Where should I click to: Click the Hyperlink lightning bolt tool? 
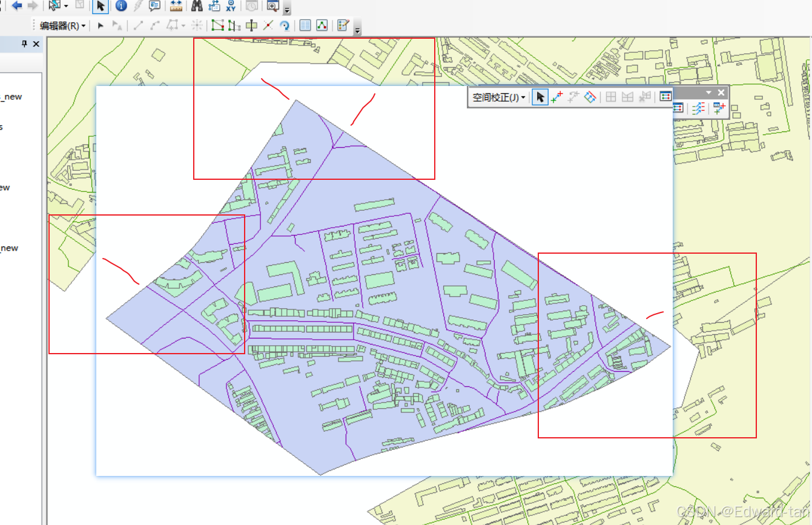[138, 6]
